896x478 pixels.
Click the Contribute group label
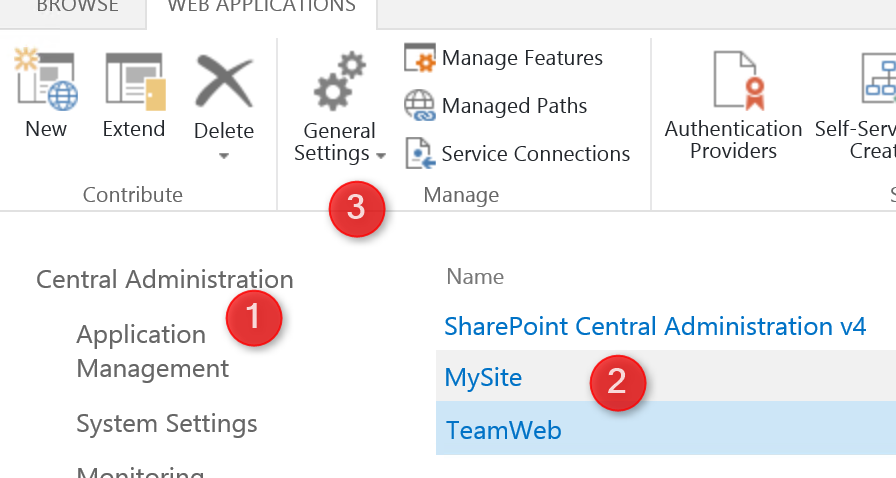133,195
